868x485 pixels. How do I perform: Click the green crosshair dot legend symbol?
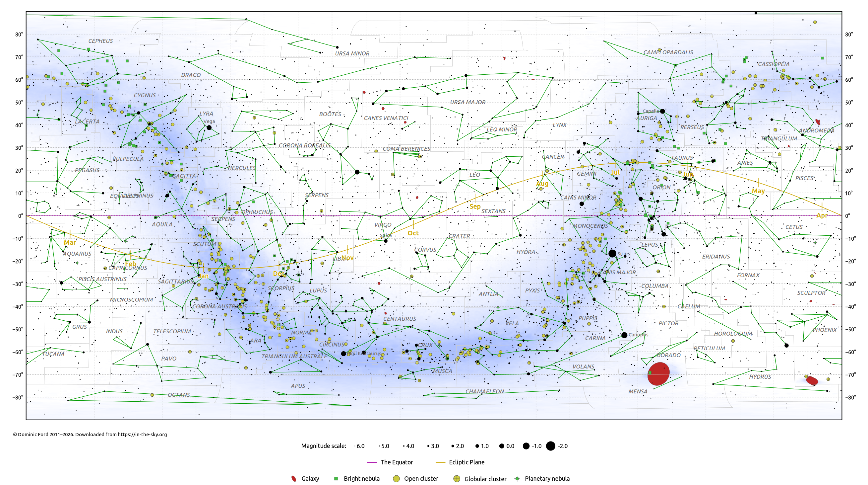click(x=517, y=478)
